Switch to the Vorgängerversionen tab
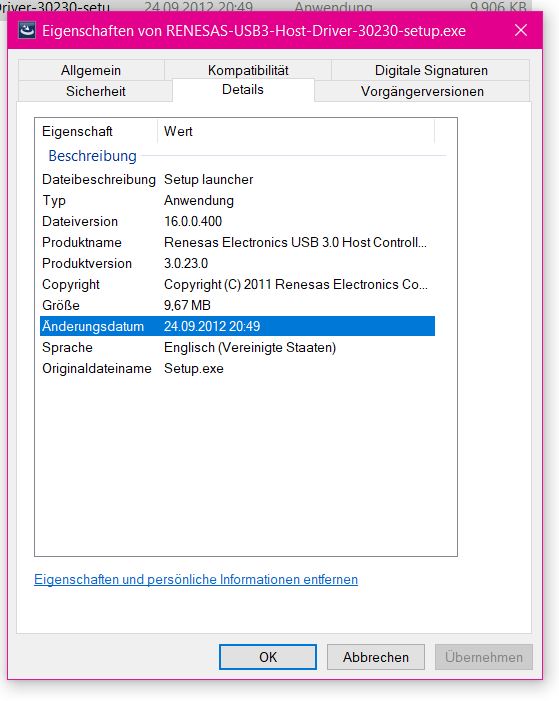The height and width of the screenshot is (701, 559). pos(422,91)
